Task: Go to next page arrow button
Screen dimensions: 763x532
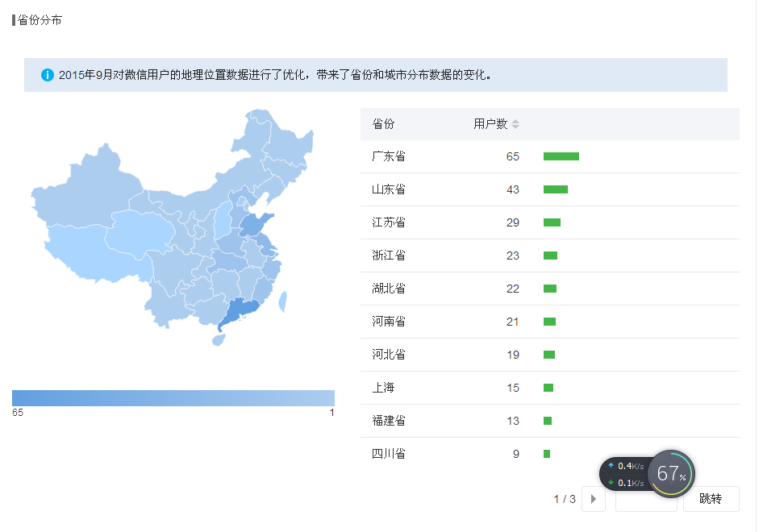Action: pyautogui.click(x=593, y=499)
